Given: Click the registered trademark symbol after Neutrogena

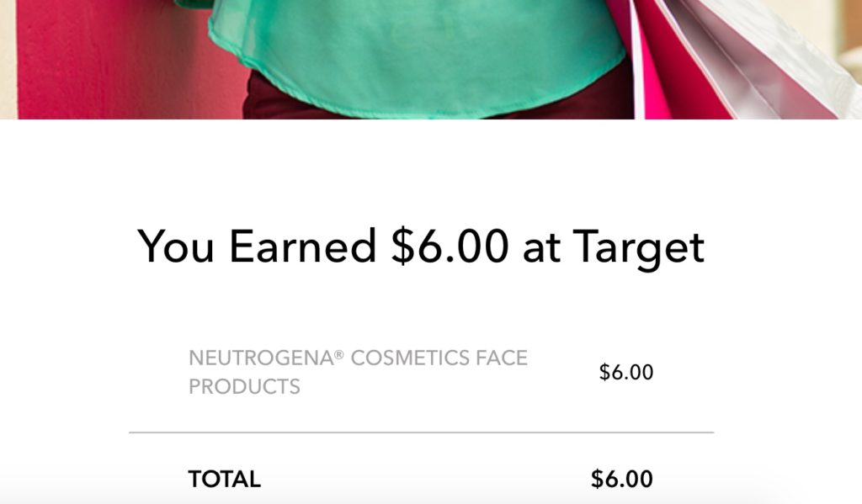Looking at the screenshot, I should 339,354.
